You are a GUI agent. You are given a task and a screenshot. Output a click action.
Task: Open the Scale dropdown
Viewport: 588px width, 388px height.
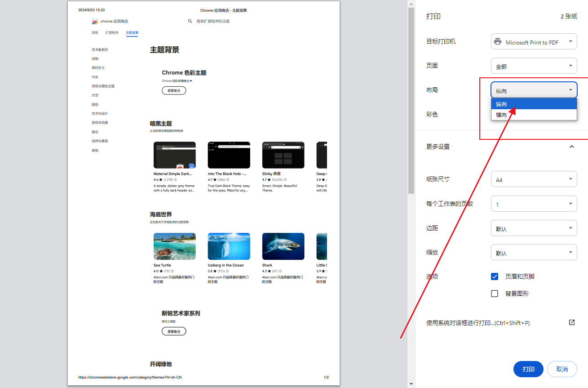534,253
